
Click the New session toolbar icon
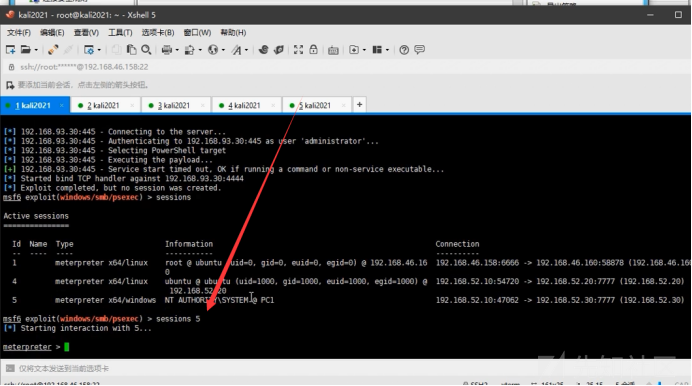[x=11, y=50]
